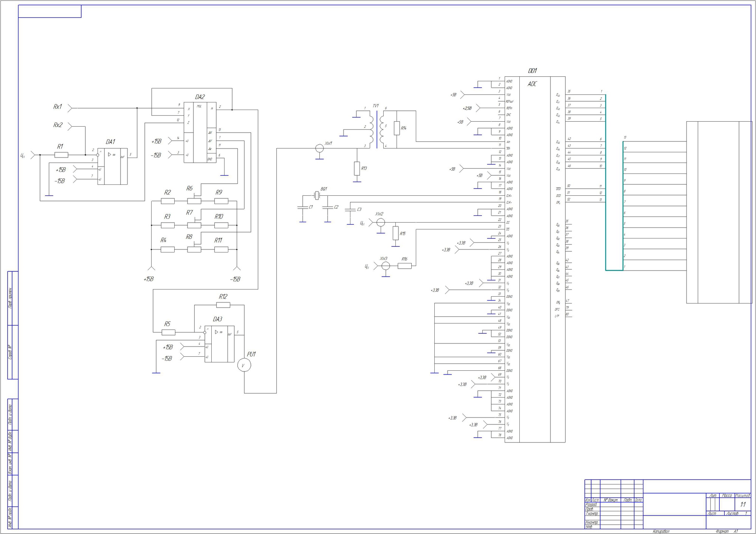
Task: Select the XW3 connector symbol
Action: point(386,266)
